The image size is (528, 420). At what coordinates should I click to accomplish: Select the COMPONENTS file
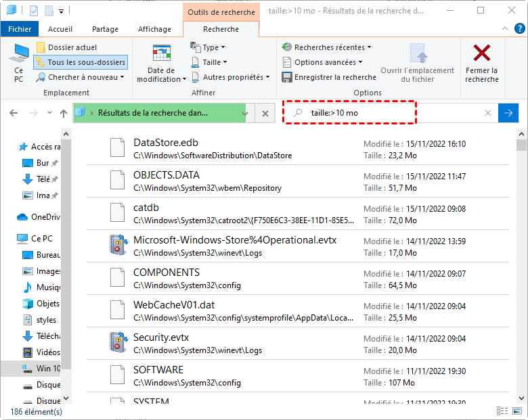(x=298, y=279)
